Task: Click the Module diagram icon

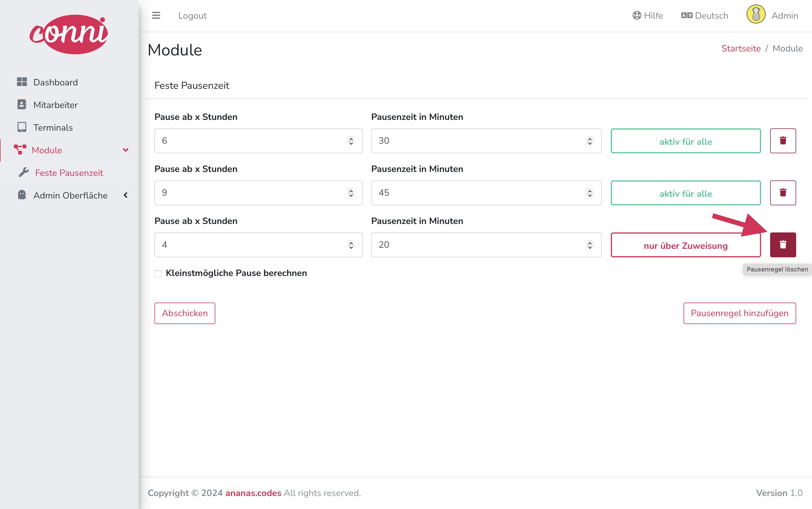Action: [x=20, y=150]
